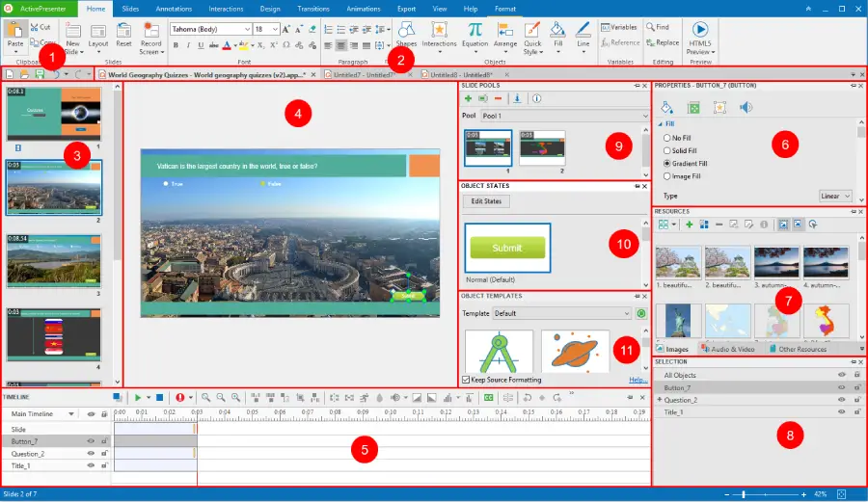Open the gradient Type Linear dropdown
This screenshot has height=502, width=868.
(x=836, y=196)
